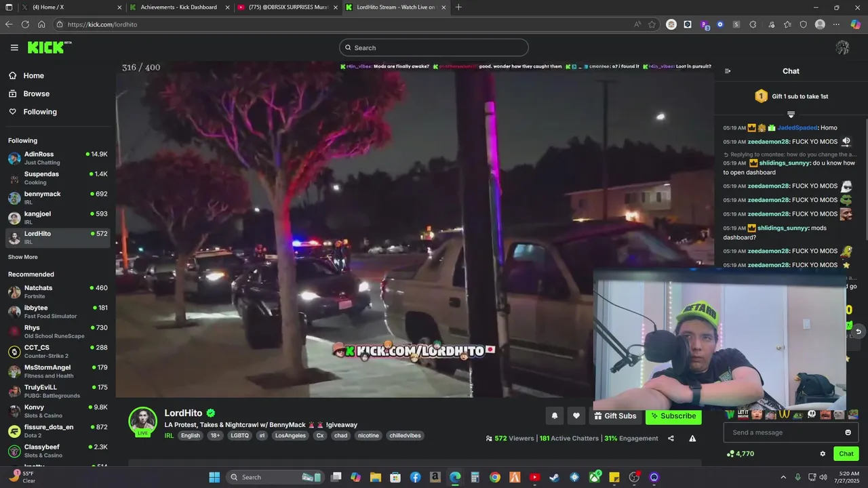Screen dimensions: 868x488
Task: Open the user profile avatar menu
Action: 843,47
